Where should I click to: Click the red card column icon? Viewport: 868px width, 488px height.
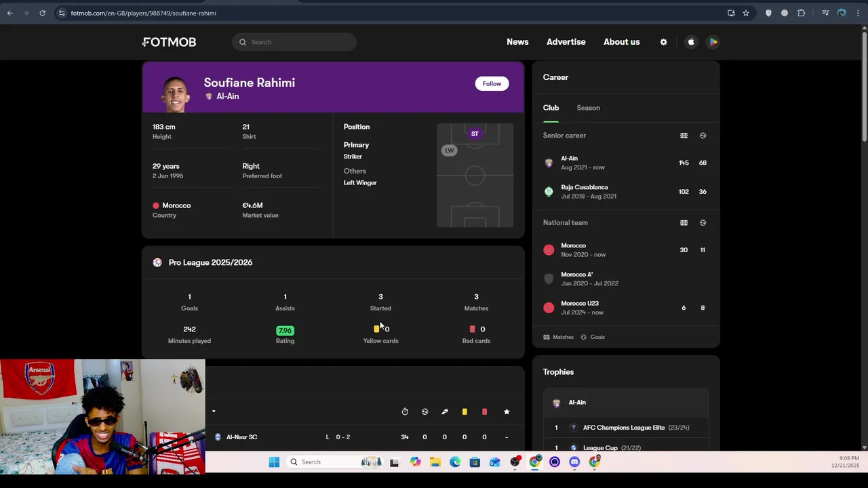[484, 411]
